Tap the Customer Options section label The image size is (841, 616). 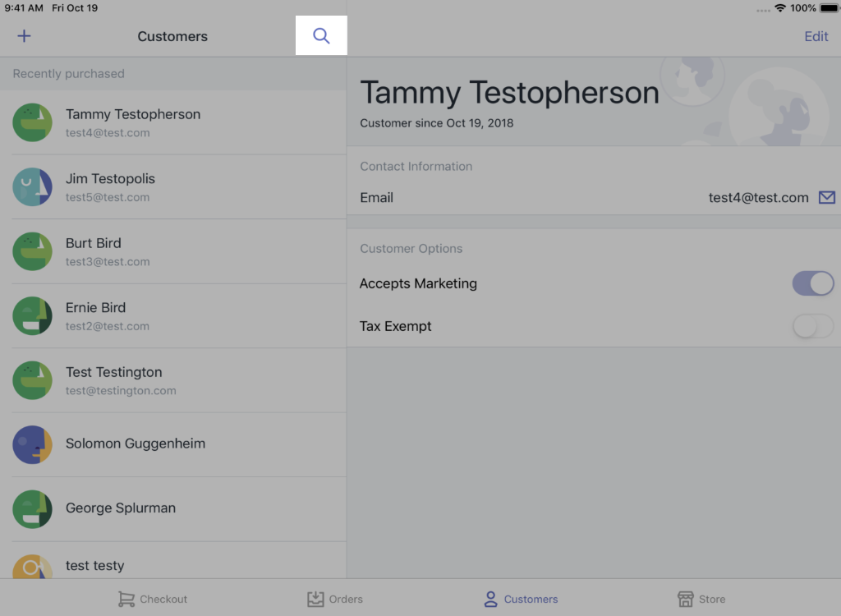pos(411,248)
